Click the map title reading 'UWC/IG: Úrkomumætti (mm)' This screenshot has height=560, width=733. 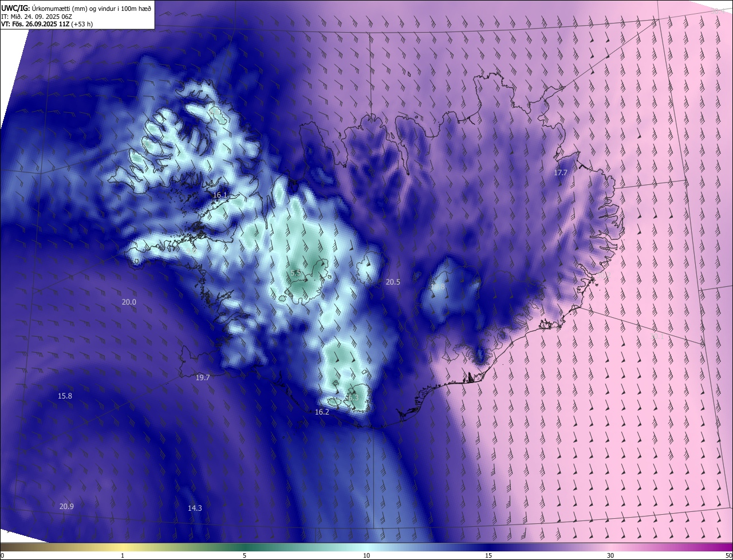click(76, 8)
